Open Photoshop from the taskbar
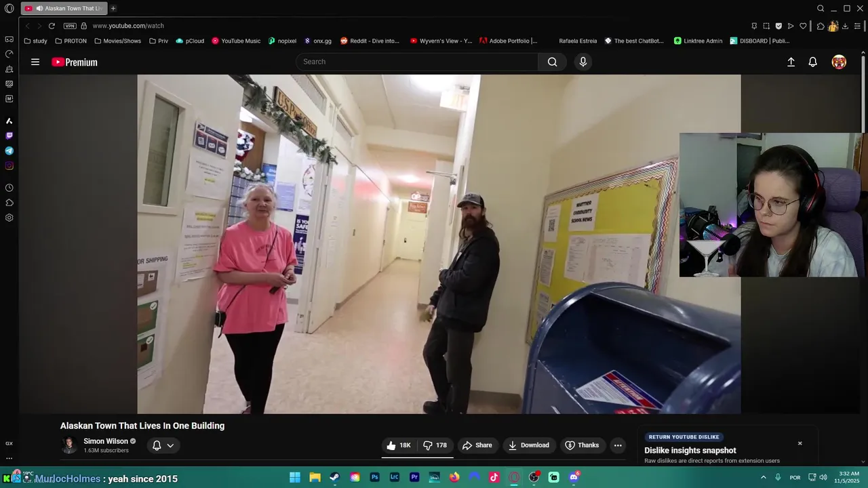Viewport: 868px width, 488px height. [374, 477]
